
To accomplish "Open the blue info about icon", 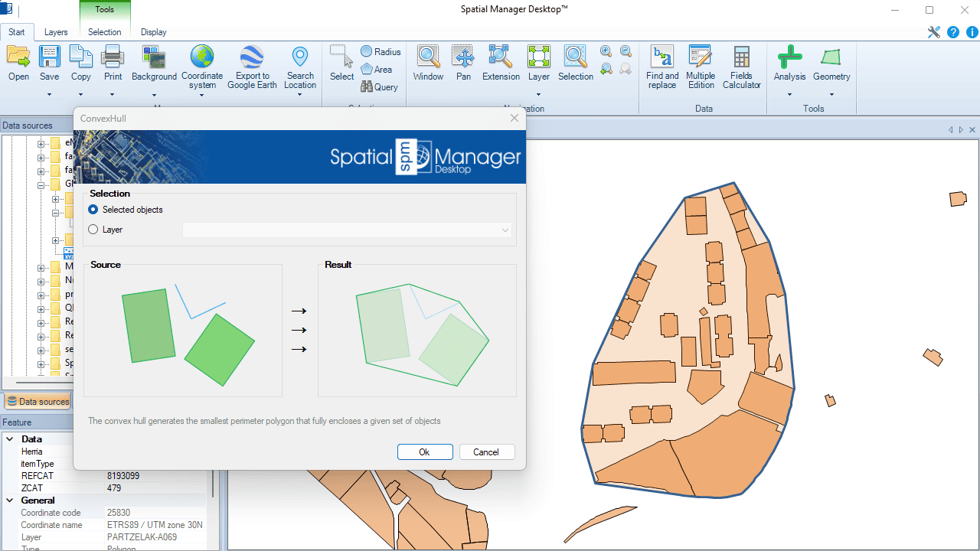I will (x=972, y=32).
